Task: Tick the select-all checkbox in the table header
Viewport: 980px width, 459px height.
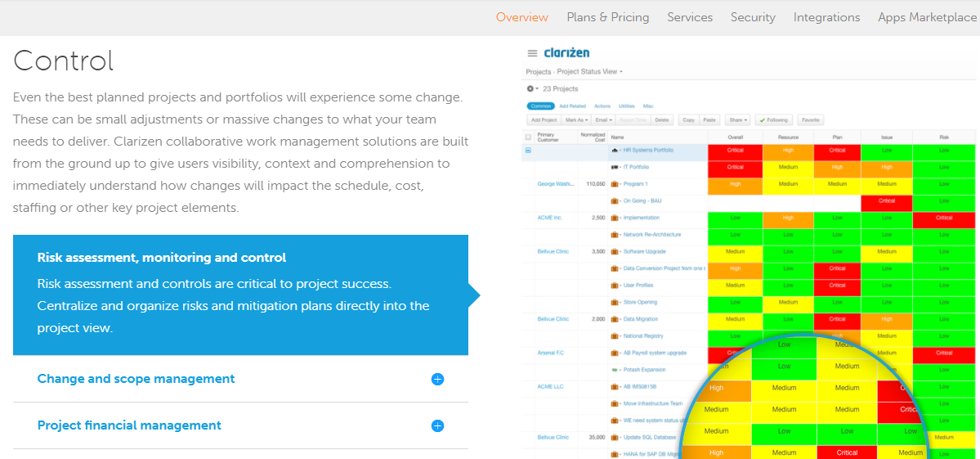Action: (528, 137)
